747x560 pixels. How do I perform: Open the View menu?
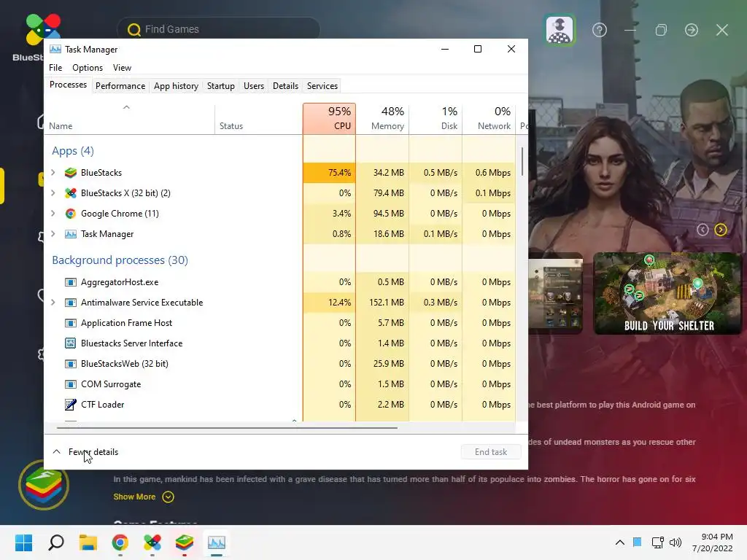pyautogui.click(x=122, y=68)
